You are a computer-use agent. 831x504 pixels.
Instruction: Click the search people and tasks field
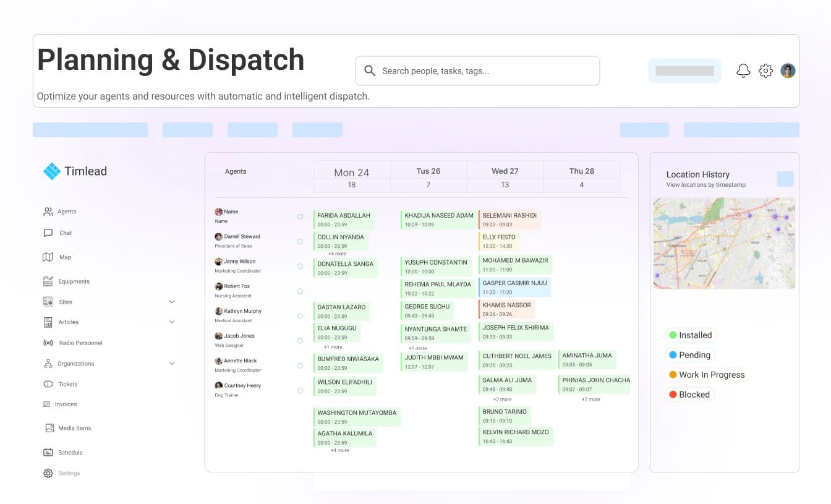pos(477,70)
